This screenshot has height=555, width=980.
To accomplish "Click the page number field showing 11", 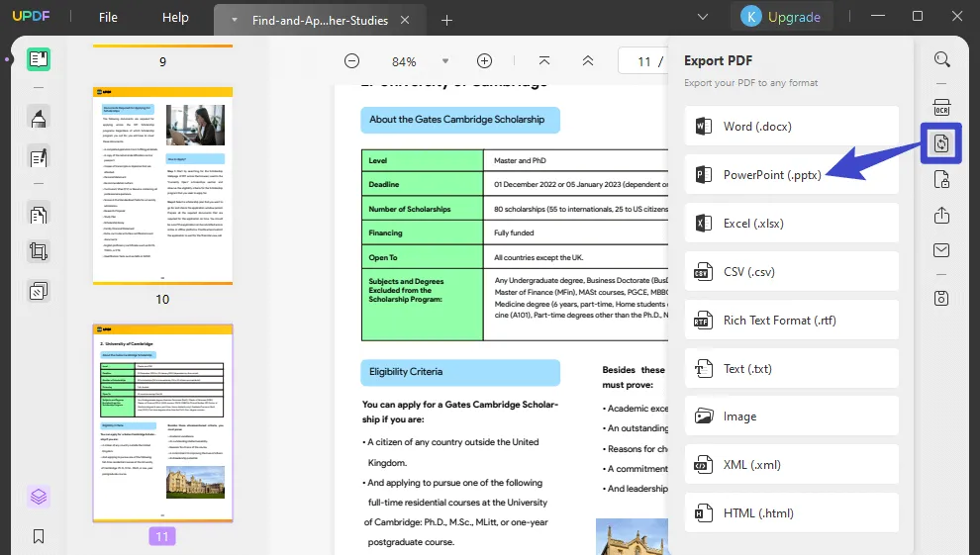I will point(643,61).
